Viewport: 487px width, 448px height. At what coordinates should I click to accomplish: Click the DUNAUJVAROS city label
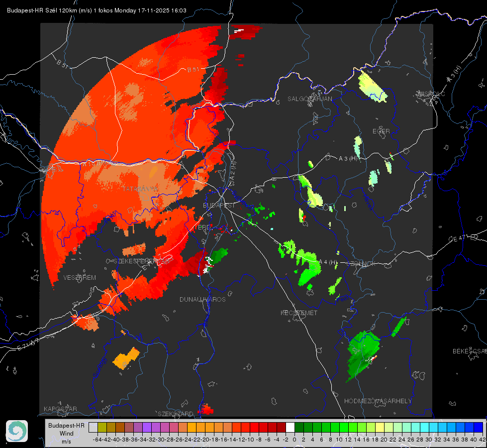[202, 299]
